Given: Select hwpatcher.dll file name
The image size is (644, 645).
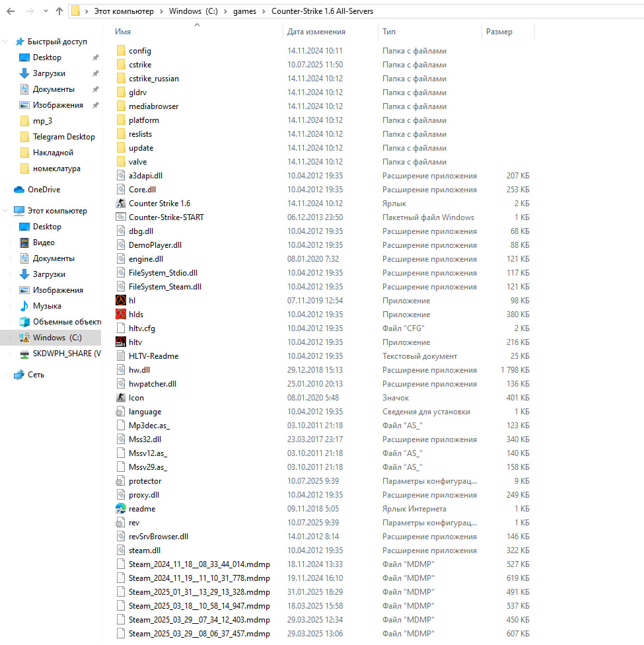Looking at the screenshot, I should coord(152,384).
